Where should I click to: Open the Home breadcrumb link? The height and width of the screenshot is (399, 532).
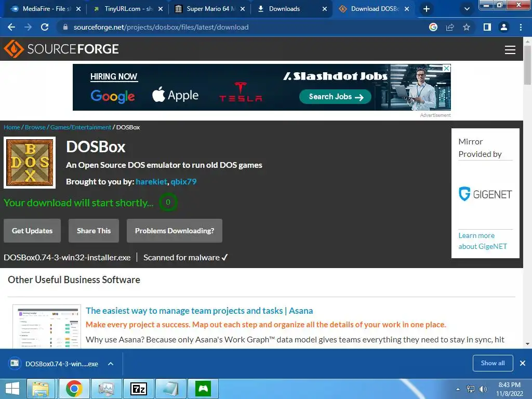click(x=12, y=127)
